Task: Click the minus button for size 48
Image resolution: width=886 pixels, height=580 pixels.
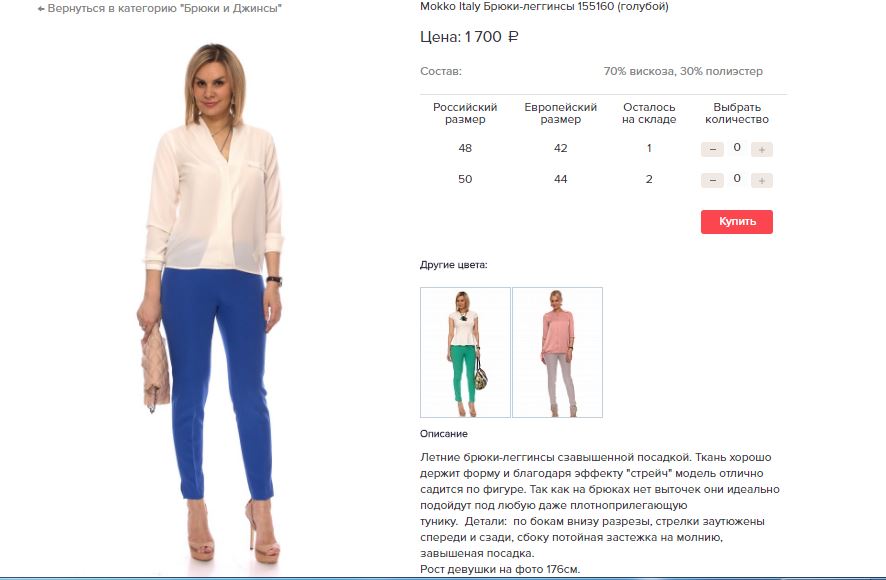Action: click(x=712, y=149)
